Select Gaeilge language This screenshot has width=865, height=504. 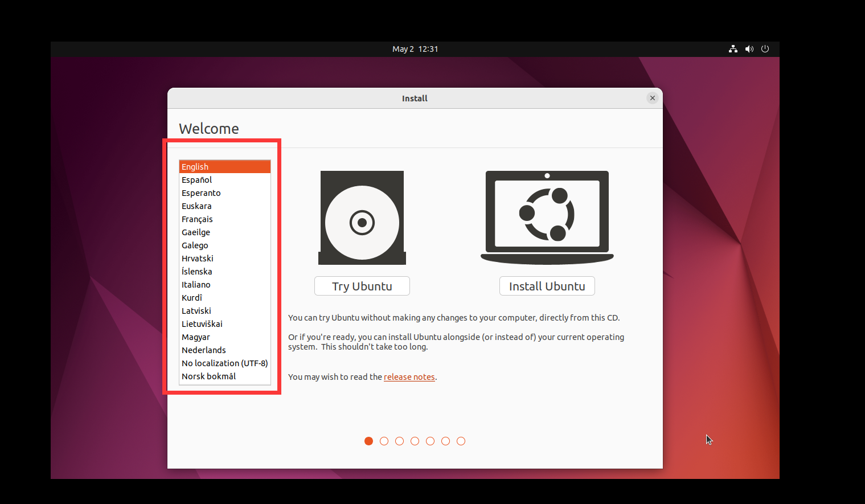click(225, 232)
